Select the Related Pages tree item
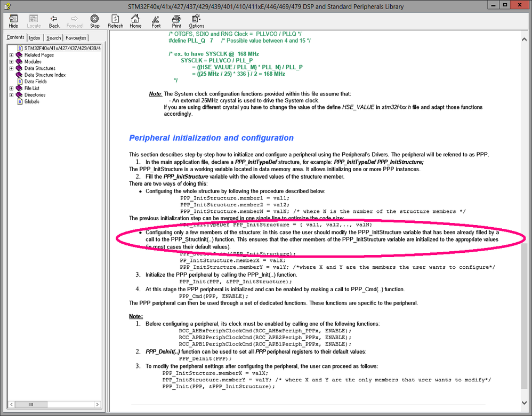The image size is (532, 416). 39,55
